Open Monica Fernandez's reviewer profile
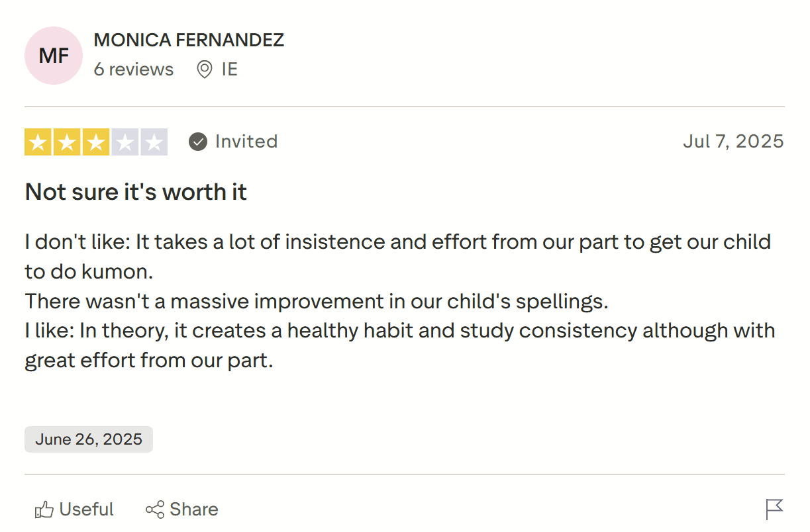Viewport: 810px width, 532px height. coord(189,40)
